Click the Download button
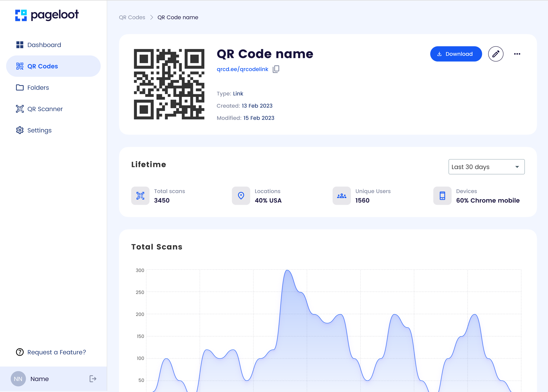Screen dimensions: 548x392 [x=456, y=54]
